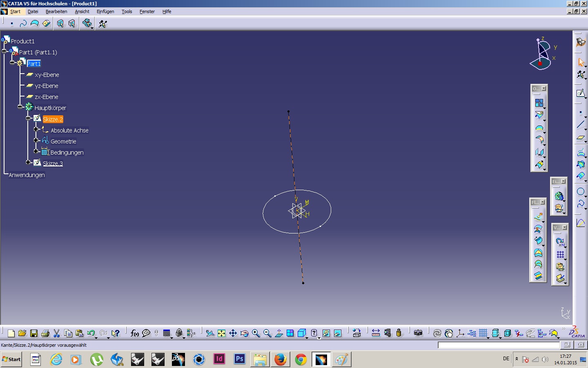The height and width of the screenshot is (368, 588).
Task: Click the Paste clipboard icon
Action: coord(80,333)
